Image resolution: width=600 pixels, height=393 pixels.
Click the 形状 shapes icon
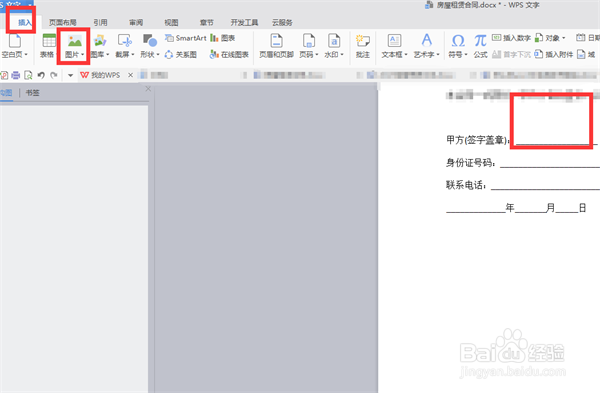click(150, 41)
